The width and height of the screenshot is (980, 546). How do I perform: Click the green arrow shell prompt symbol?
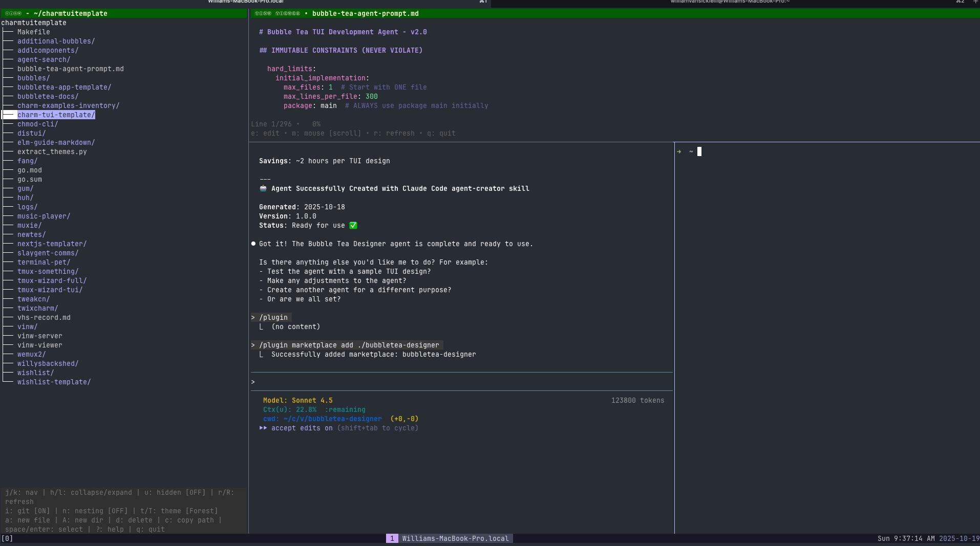tap(679, 151)
